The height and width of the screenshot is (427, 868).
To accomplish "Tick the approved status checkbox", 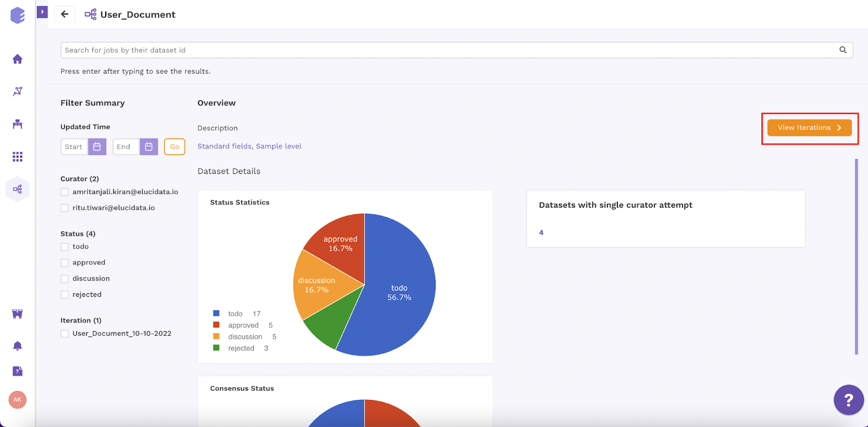I will tap(65, 263).
